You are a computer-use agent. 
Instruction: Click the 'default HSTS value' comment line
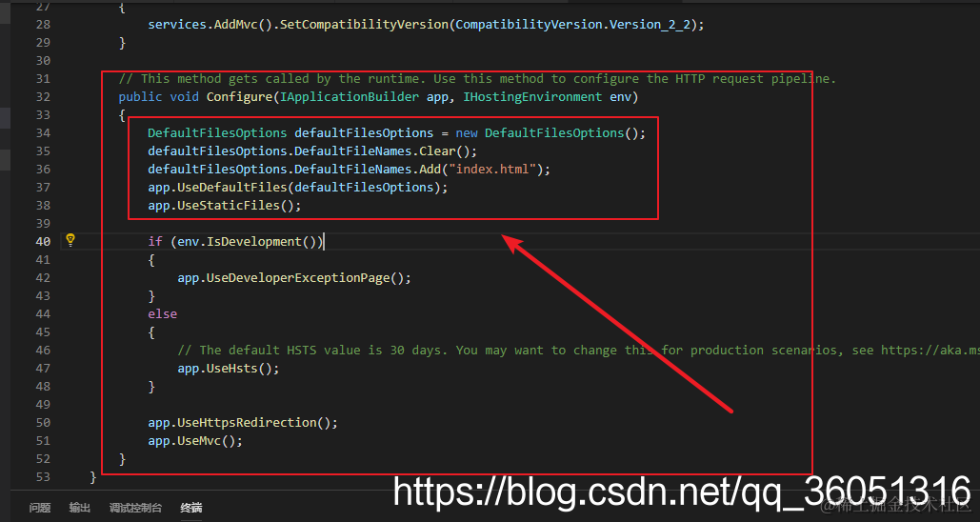(x=578, y=351)
